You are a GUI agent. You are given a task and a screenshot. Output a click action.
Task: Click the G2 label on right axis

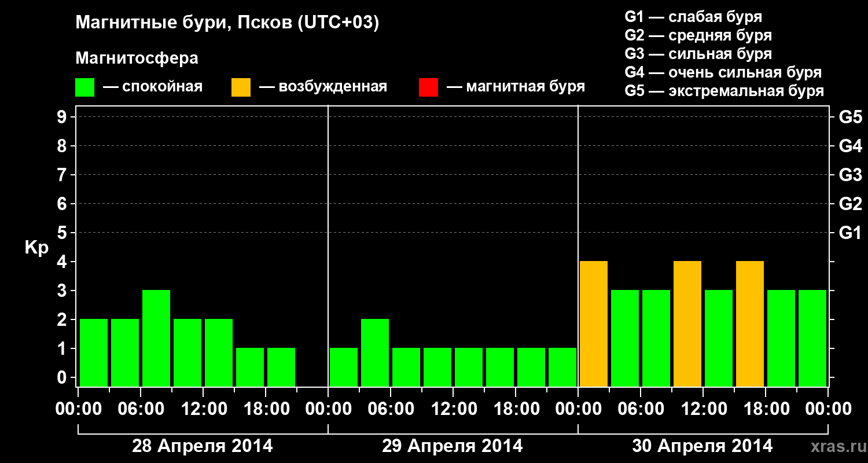[x=850, y=204]
